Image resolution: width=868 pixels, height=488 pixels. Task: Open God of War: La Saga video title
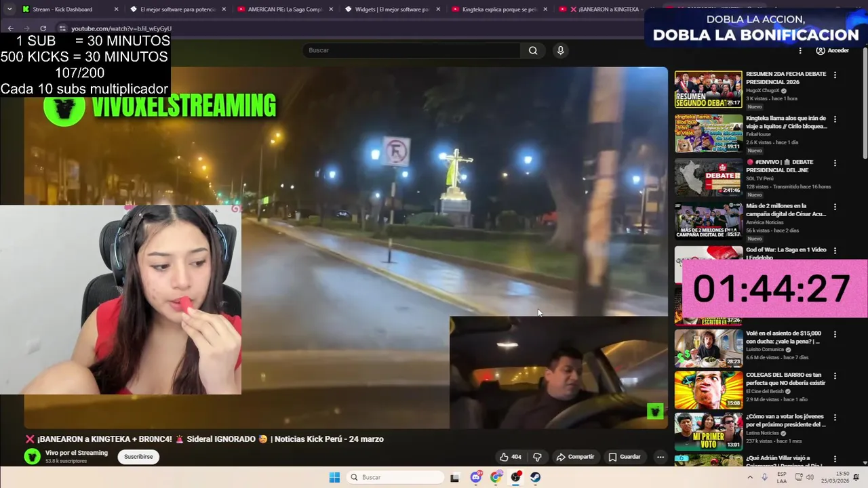(786, 253)
